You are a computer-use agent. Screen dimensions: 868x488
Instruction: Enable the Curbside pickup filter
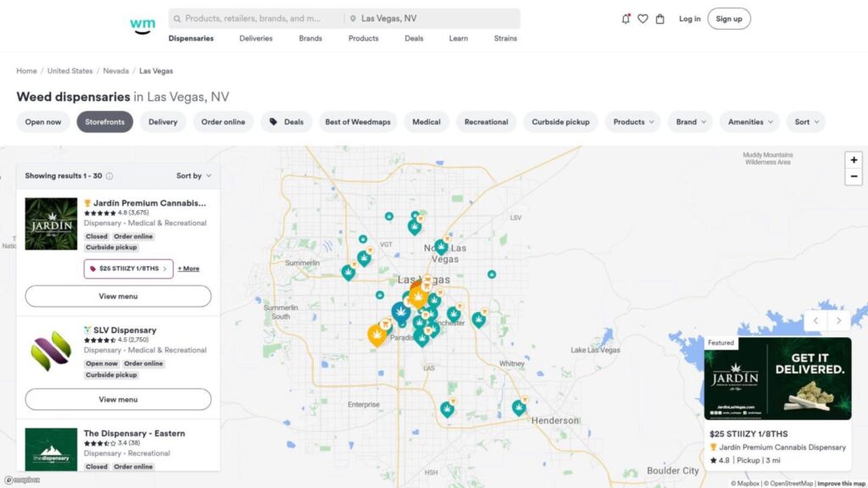tap(560, 122)
